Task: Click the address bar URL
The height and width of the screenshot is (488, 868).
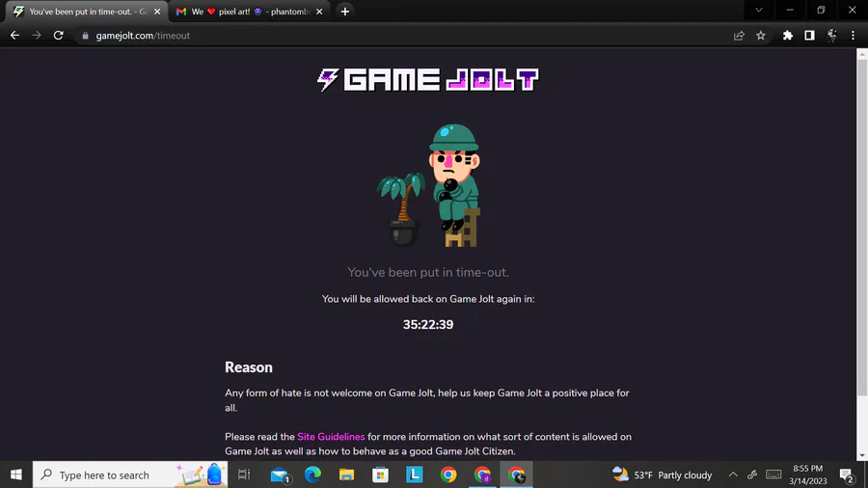Action: [x=143, y=36]
